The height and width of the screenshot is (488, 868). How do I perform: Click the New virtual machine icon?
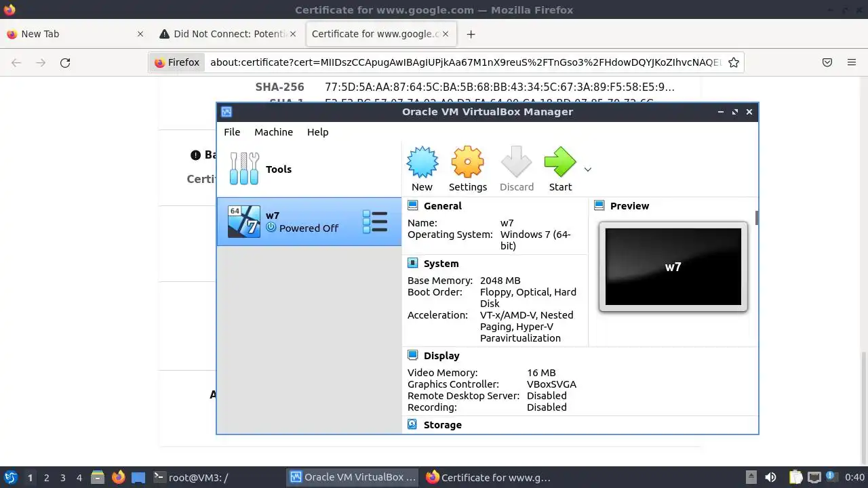tap(422, 163)
